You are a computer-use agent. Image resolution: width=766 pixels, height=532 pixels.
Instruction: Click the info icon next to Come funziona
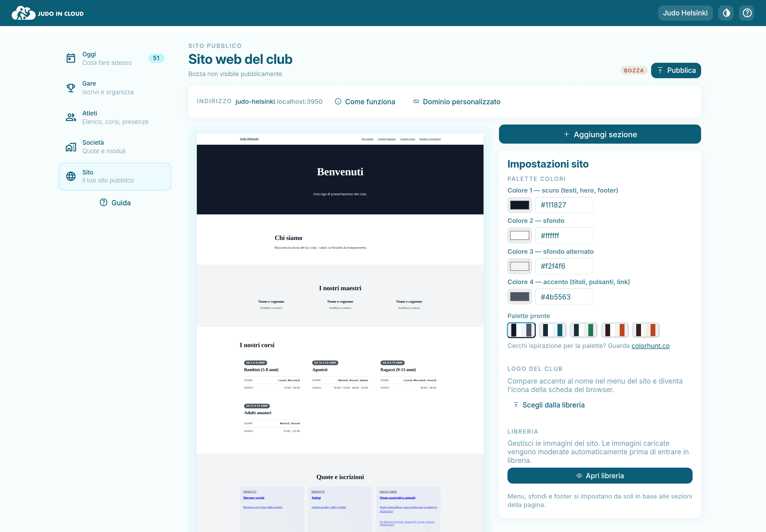338,102
